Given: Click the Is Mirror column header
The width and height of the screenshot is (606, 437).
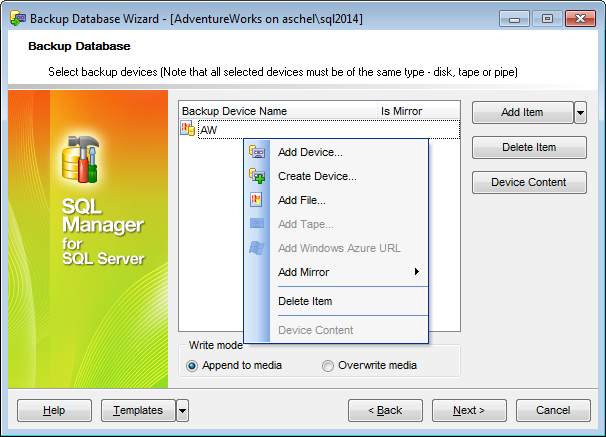Looking at the screenshot, I should pos(419,111).
